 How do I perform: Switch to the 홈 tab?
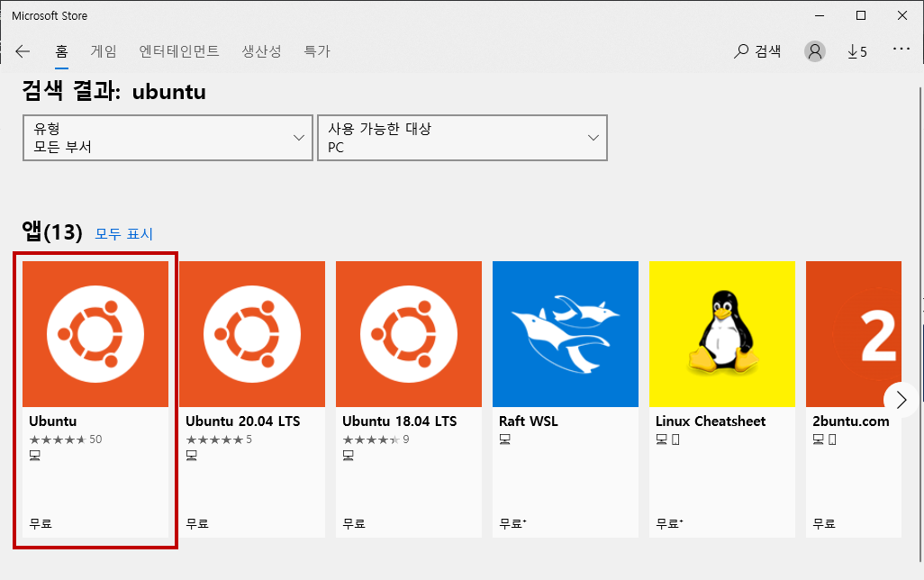pyautogui.click(x=62, y=51)
